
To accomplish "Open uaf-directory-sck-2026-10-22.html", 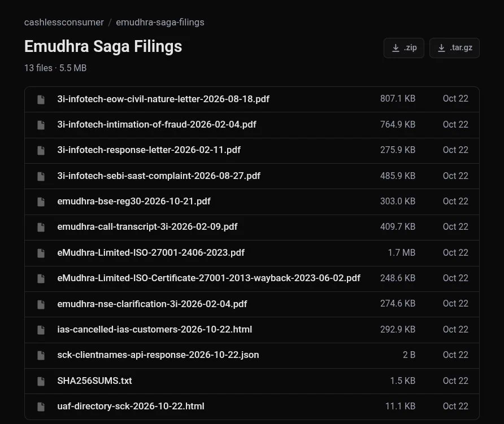I will pos(131,406).
